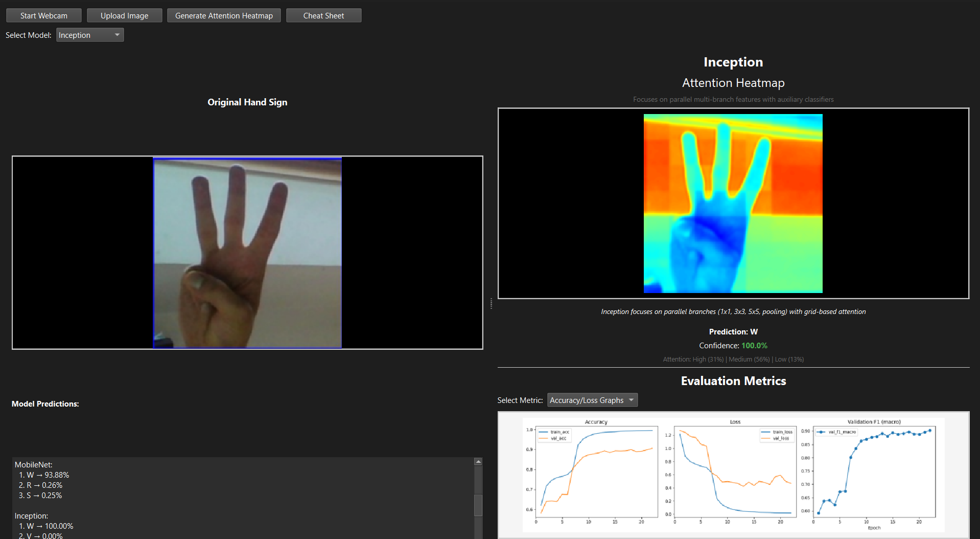Click the Start Webcam button
Viewport: 980px width, 539px height.
coord(44,16)
